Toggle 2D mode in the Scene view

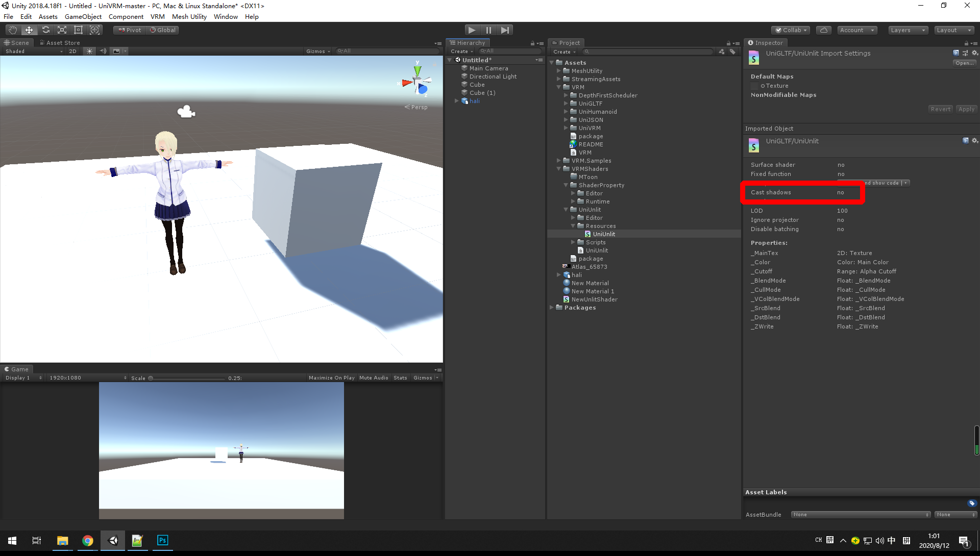pyautogui.click(x=72, y=51)
